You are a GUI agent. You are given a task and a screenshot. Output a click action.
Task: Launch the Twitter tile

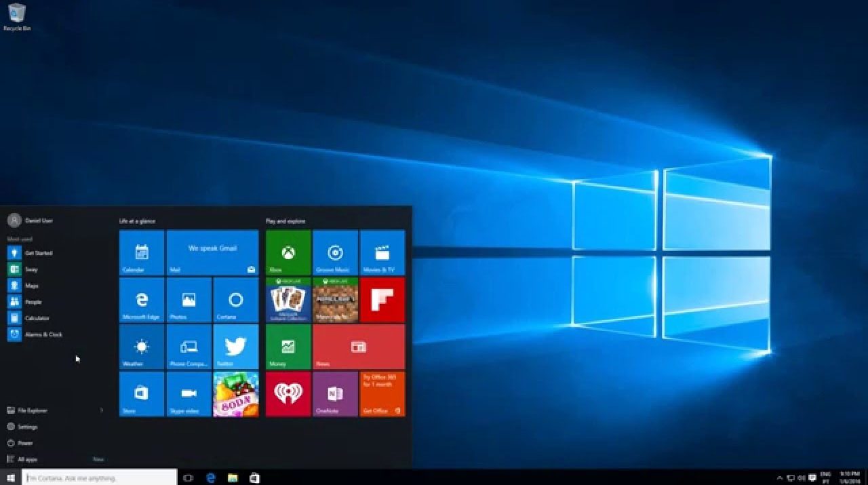pos(235,347)
